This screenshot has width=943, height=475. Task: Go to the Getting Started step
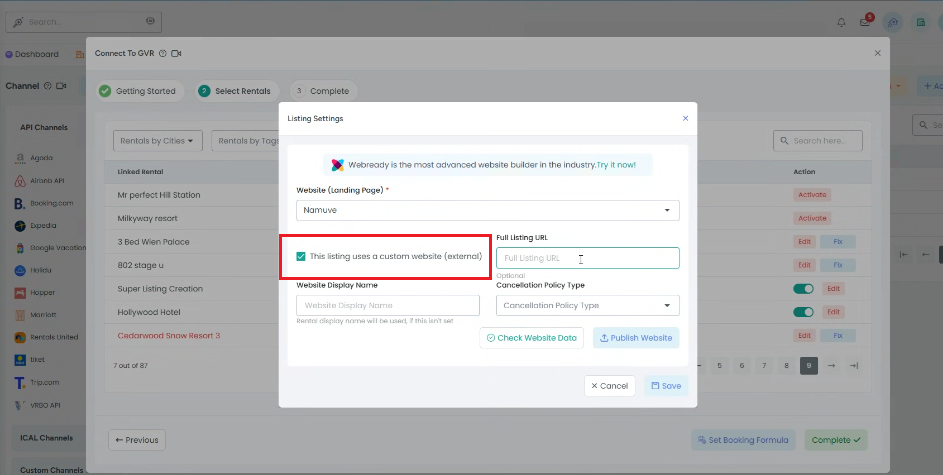pyautogui.click(x=140, y=91)
